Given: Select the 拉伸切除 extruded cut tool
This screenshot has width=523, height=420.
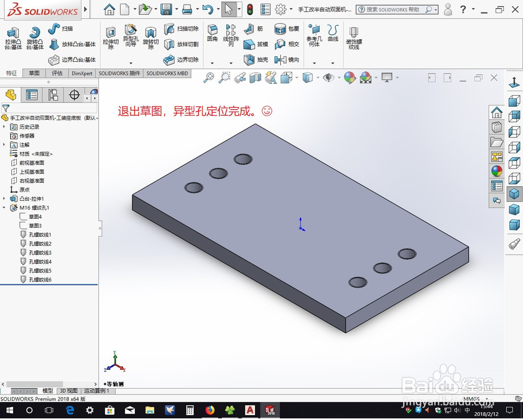Looking at the screenshot, I should (111, 38).
